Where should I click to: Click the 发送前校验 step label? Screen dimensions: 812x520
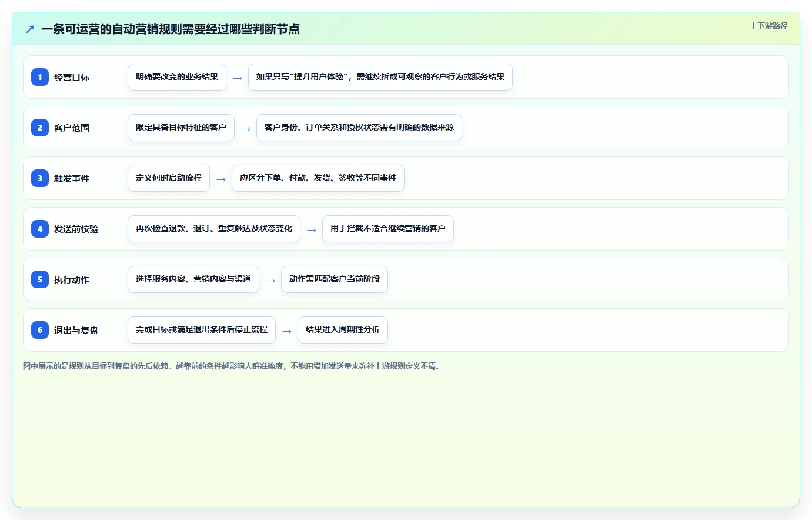point(76,229)
